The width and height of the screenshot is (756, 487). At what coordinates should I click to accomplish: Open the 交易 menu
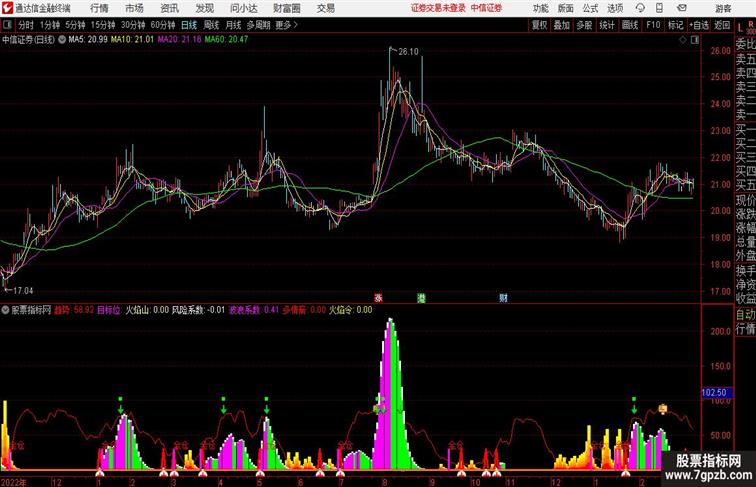pos(326,8)
